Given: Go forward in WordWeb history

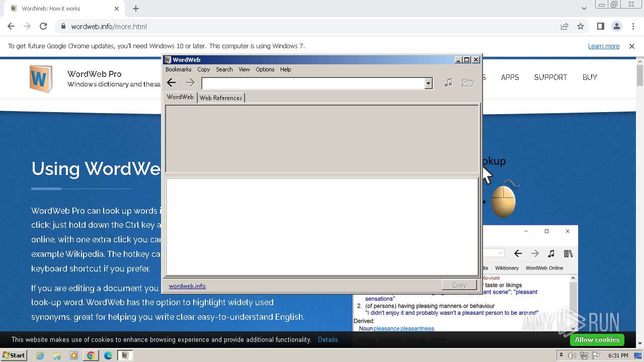Looking at the screenshot, I should [190, 83].
